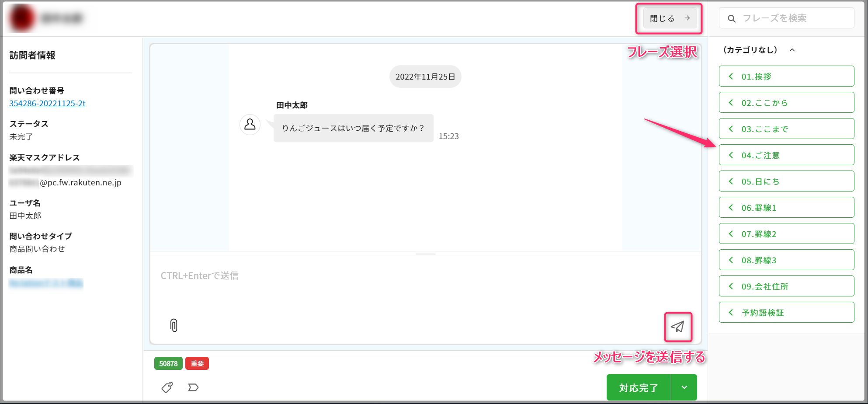Insert the 04.ご注意 phrase
The image size is (868, 404).
[786, 155]
